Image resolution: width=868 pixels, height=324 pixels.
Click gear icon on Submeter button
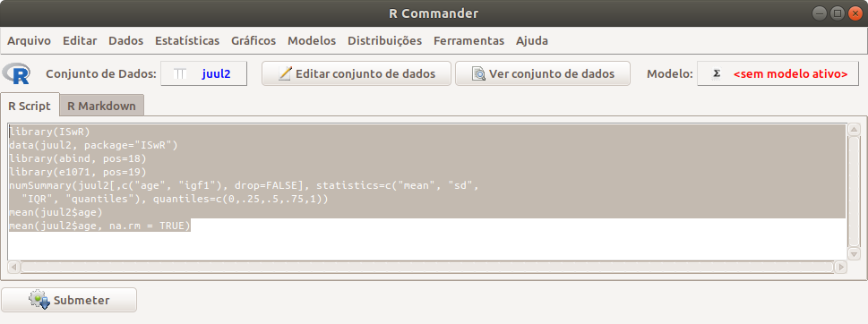pyautogui.click(x=39, y=300)
